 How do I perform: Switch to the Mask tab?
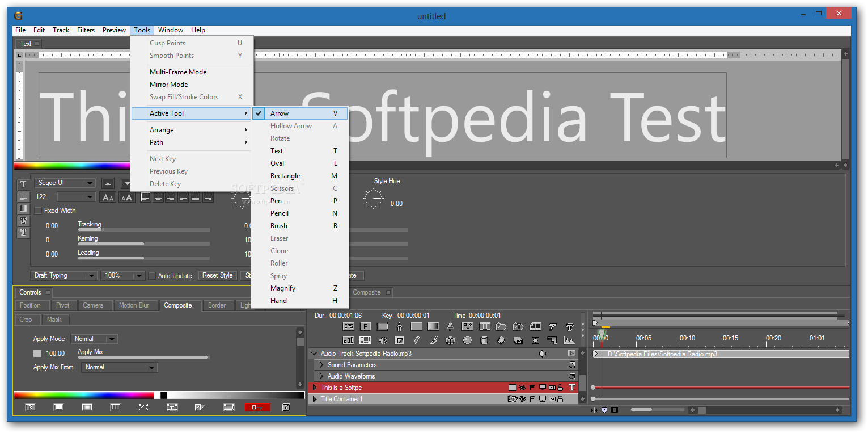tap(54, 320)
